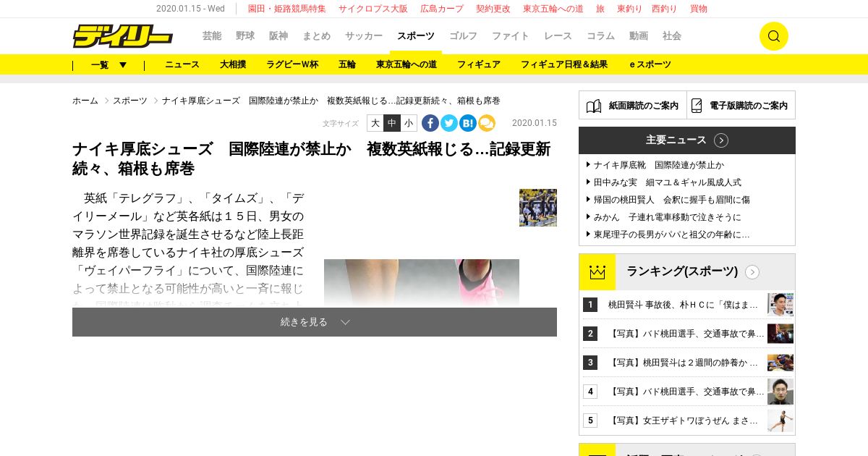Select the スポーツ tab

point(416,36)
